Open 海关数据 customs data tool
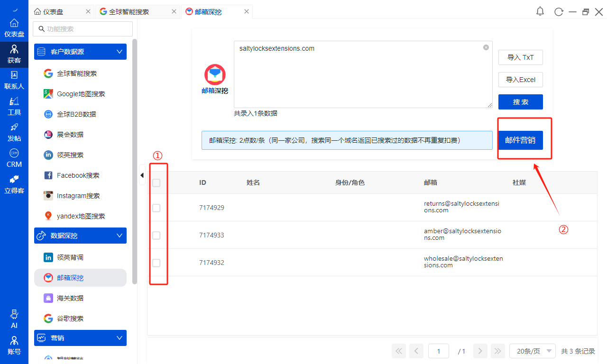This screenshot has width=607, height=364. point(74,298)
